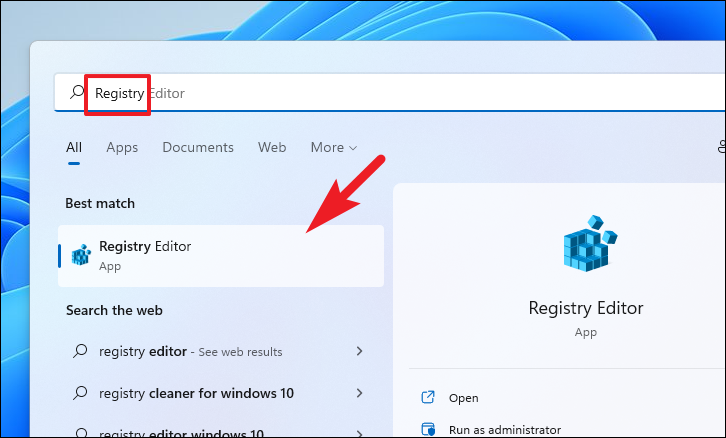
Task: Expand arrow for 'registry editor' web result
Action: click(x=359, y=351)
